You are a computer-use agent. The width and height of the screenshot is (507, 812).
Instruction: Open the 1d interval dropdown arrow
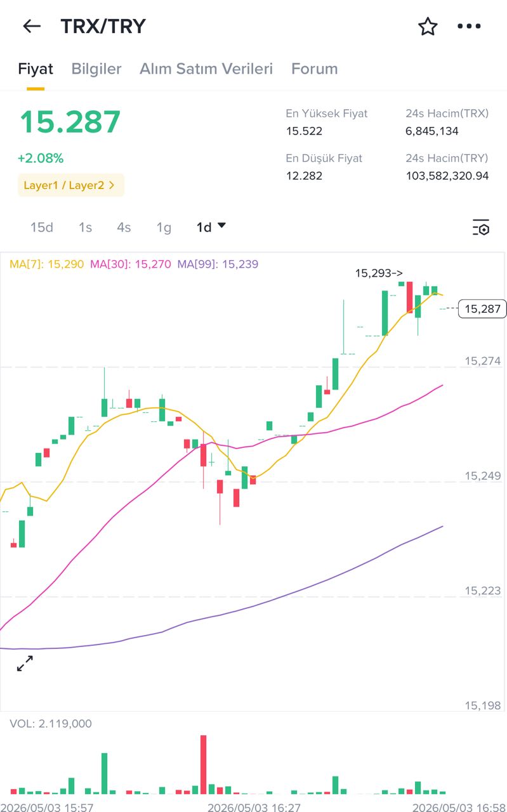coord(221,225)
